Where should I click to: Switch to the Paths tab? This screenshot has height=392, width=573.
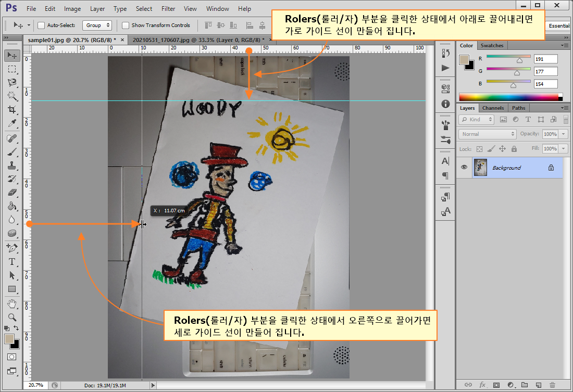518,108
